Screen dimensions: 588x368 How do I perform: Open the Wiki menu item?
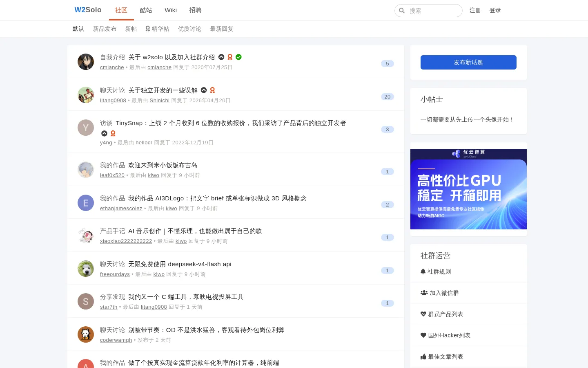171,10
